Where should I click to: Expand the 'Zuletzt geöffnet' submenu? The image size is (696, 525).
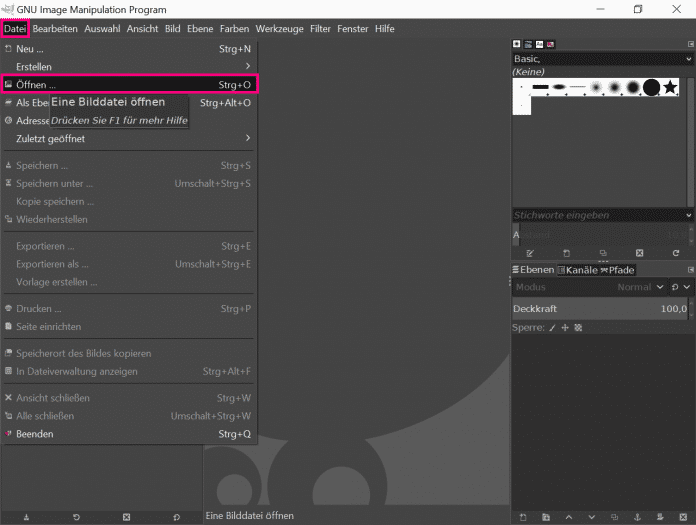pos(130,138)
